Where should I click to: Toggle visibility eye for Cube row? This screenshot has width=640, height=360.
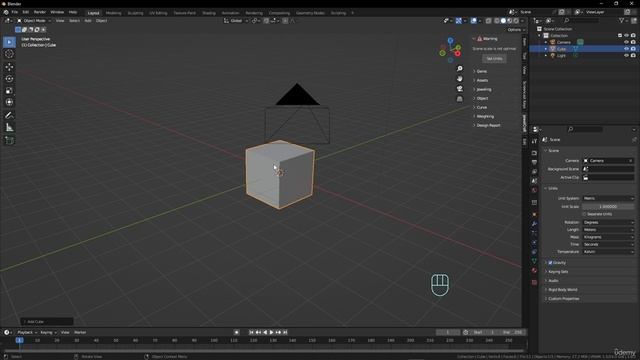pyautogui.click(x=626, y=49)
